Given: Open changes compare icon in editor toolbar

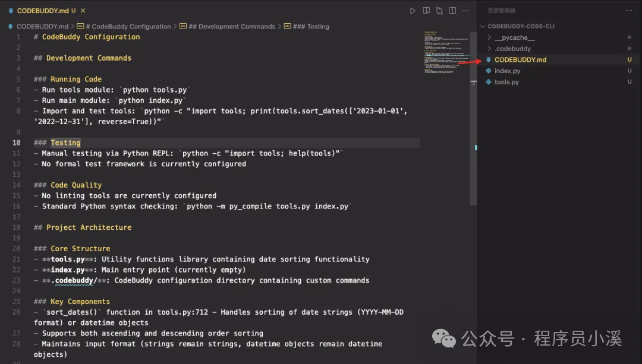Looking at the screenshot, I should click(x=439, y=11).
